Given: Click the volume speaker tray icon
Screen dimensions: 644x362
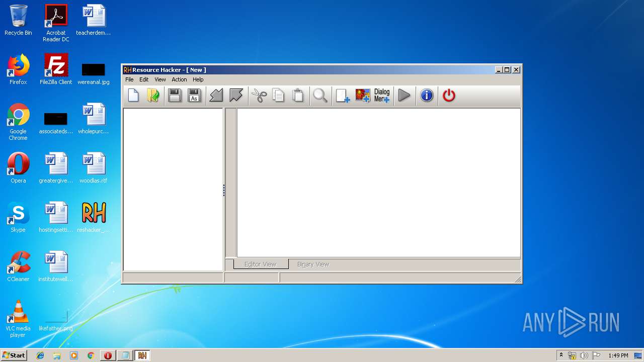Looking at the screenshot, I should 584,355.
